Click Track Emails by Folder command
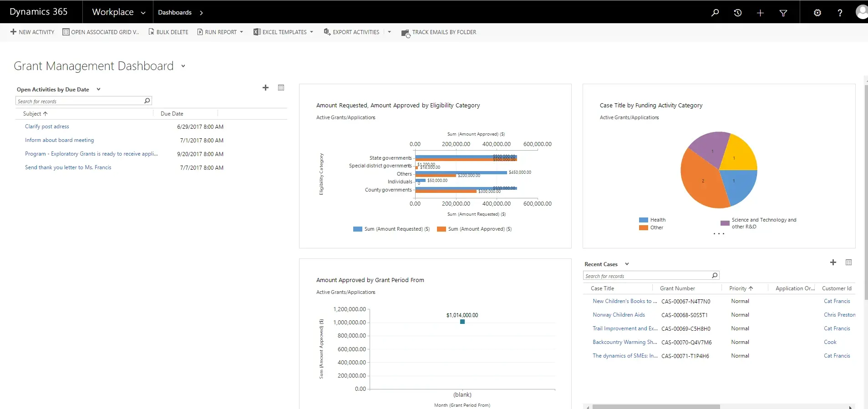Screen dimensions: 868x409 click(x=439, y=32)
